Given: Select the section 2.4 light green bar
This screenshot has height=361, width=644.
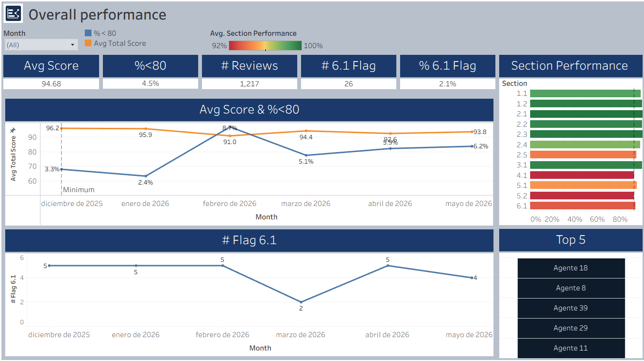Looking at the screenshot, I should pyautogui.click(x=585, y=144).
